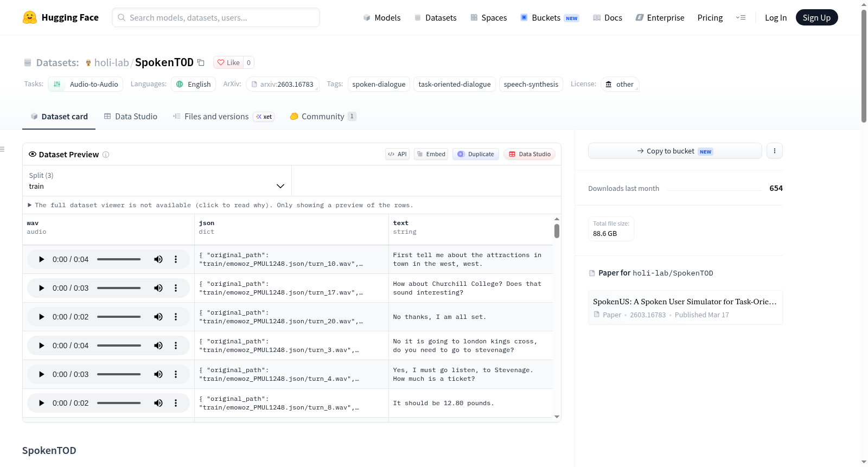Click the Embed button
The width and height of the screenshot is (868, 467).
click(431, 154)
